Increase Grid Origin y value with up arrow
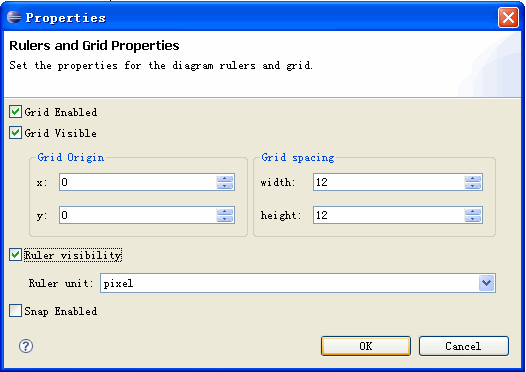 [x=224, y=211]
